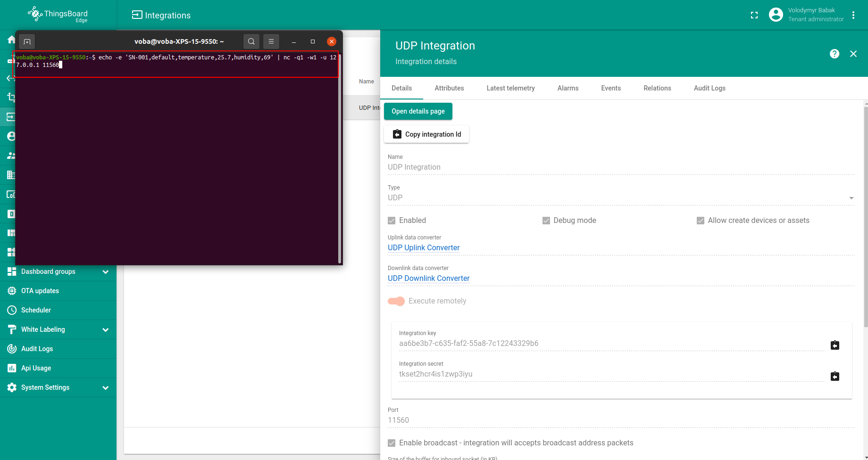Copy the integration key to clipboard
The image size is (868, 460).
point(835,345)
